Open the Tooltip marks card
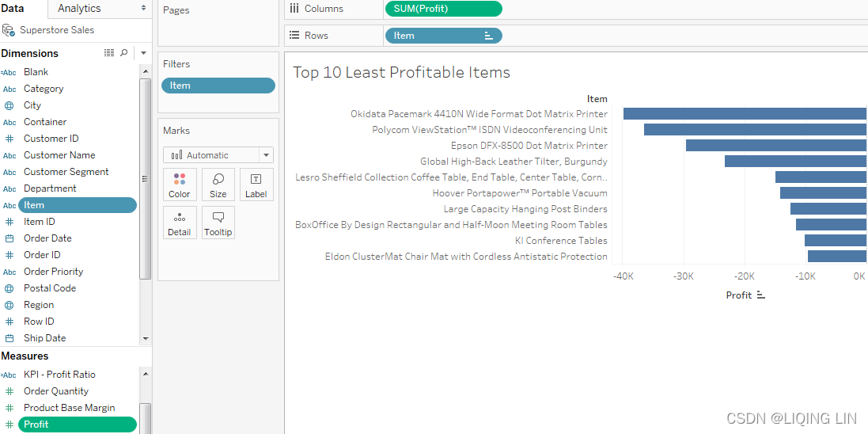Viewport: 868px width, 434px height. pos(218,223)
